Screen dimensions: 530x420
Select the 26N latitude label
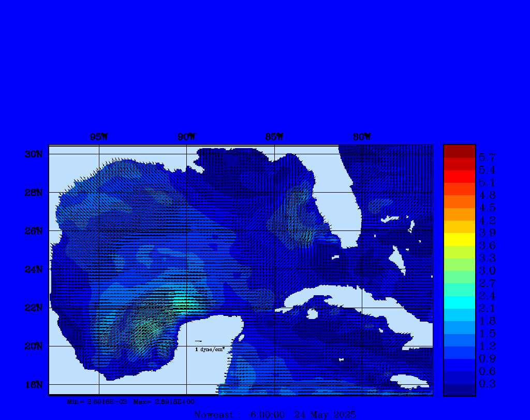click(x=33, y=231)
